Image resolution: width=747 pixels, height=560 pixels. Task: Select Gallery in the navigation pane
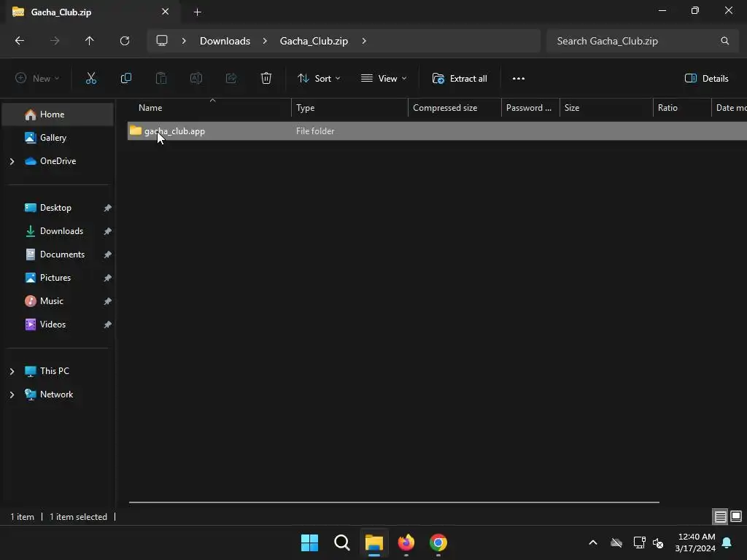pyautogui.click(x=58, y=138)
